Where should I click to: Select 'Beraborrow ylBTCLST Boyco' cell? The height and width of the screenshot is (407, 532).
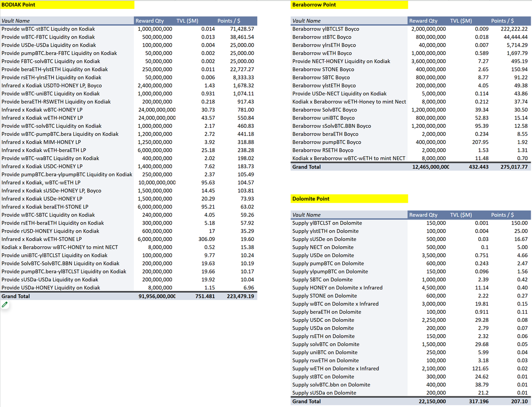[326, 29]
